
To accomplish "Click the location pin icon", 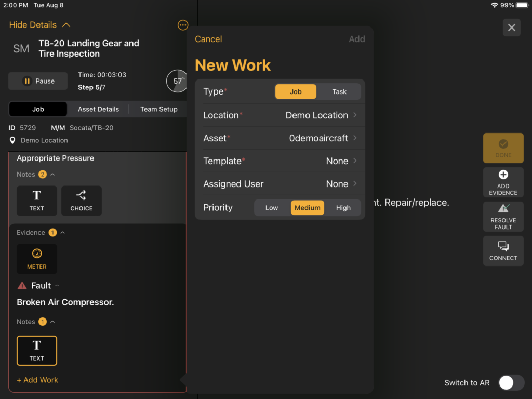I will click(12, 140).
